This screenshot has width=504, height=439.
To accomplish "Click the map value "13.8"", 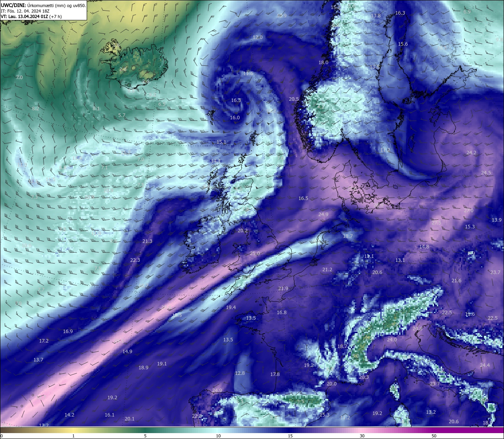I will coord(376,16).
